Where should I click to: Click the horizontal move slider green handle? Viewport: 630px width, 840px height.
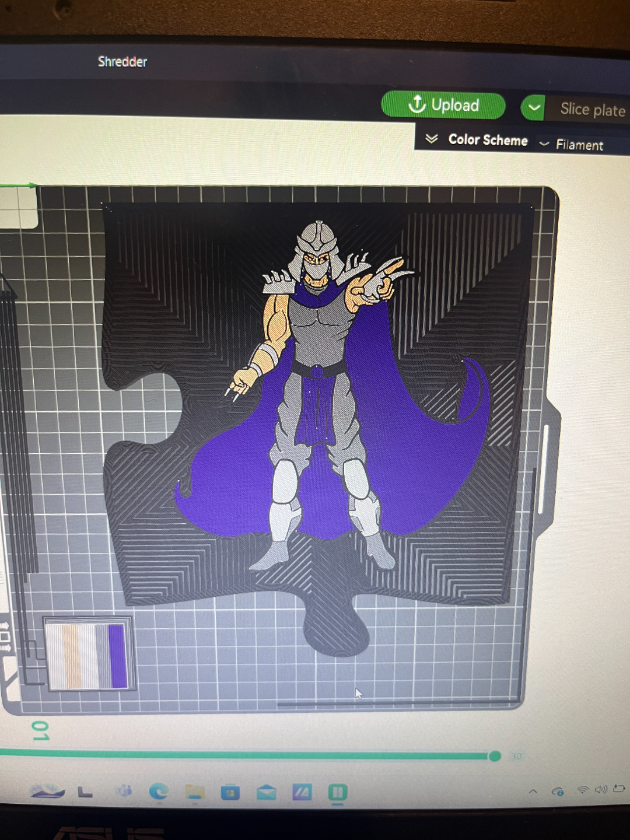pyautogui.click(x=495, y=756)
